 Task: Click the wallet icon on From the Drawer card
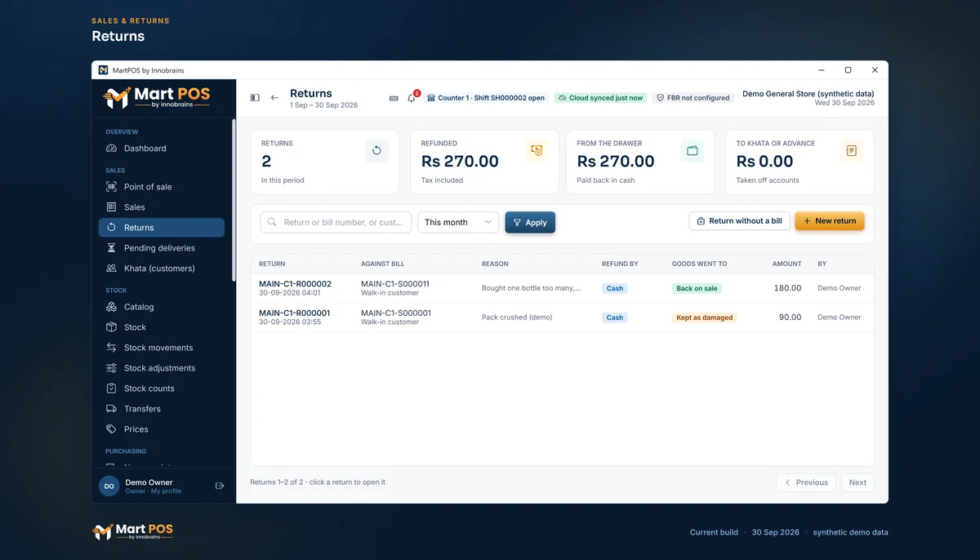[x=693, y=150]
